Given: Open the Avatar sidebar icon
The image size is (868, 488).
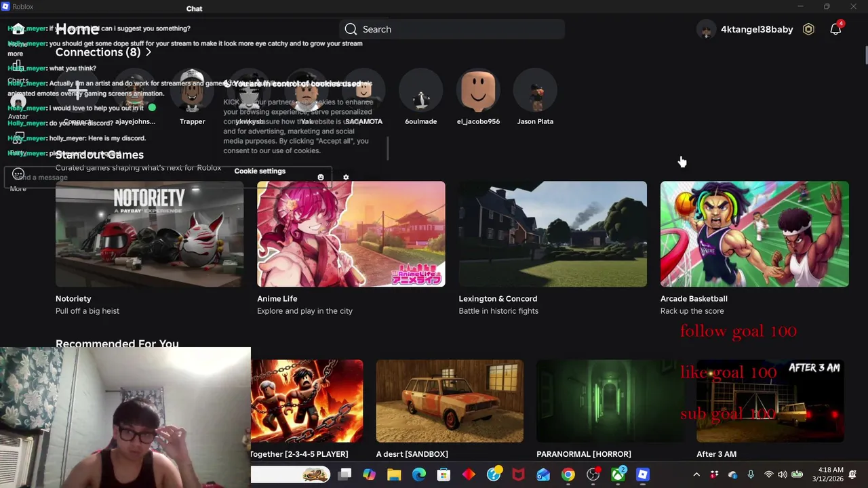Looking at the screenshot, I should [18, 102].
